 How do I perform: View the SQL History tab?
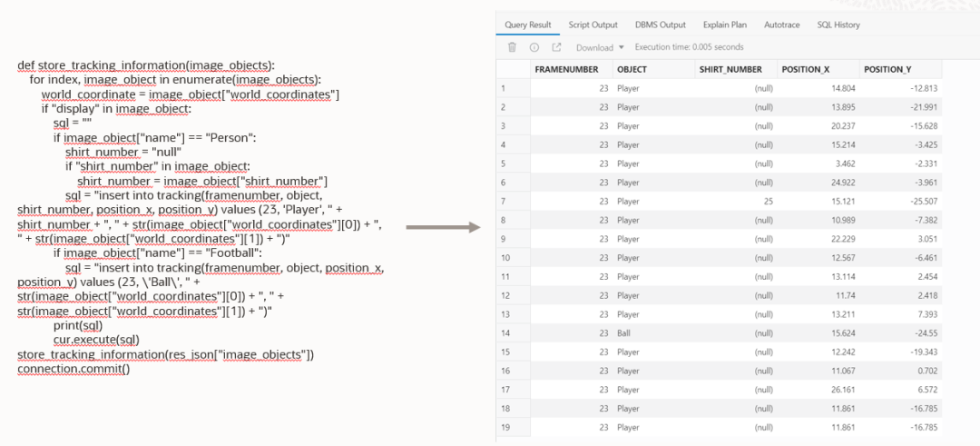[x=838, y=25]
